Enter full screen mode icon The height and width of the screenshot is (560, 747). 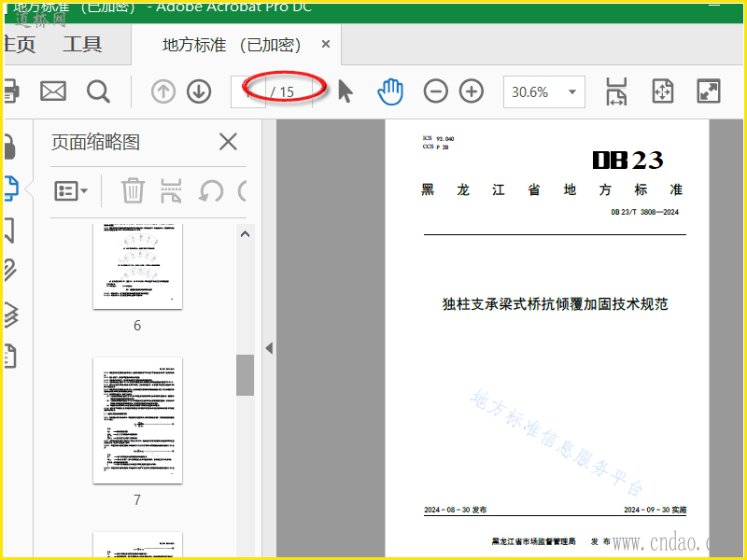coord(709,91)
